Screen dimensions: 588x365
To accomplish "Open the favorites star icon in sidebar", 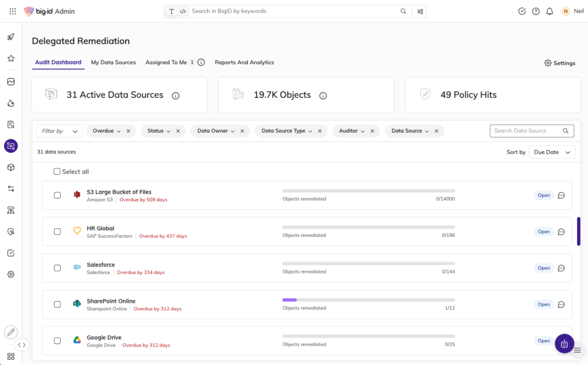I will pos(11,59).
